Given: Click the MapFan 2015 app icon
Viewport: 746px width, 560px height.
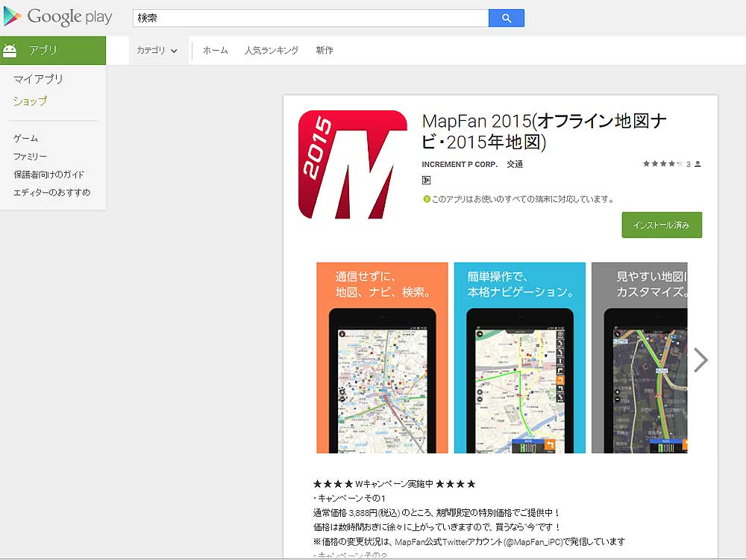Looking at the screenshot, I should (x=353, y=165).
